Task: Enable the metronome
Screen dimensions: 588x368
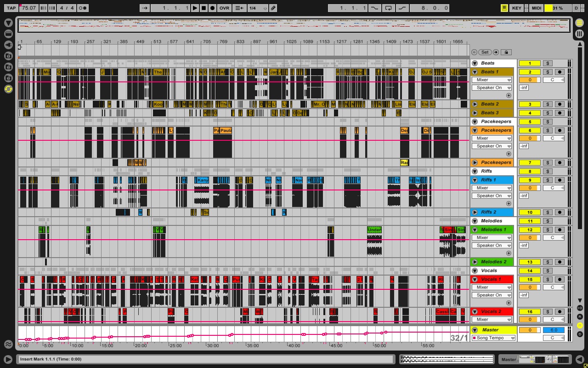Action: (x=83, y=8)
